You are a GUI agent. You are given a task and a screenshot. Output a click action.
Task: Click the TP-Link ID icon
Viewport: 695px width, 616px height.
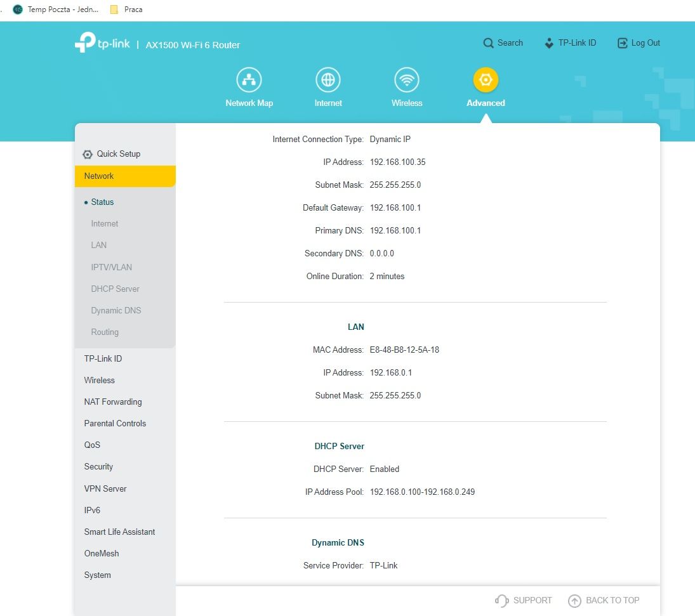point(549,43)
